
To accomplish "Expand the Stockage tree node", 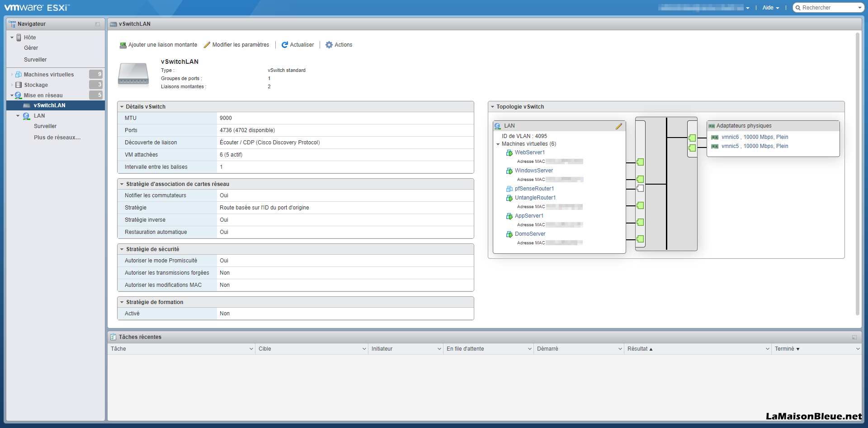I will [12, 85].
